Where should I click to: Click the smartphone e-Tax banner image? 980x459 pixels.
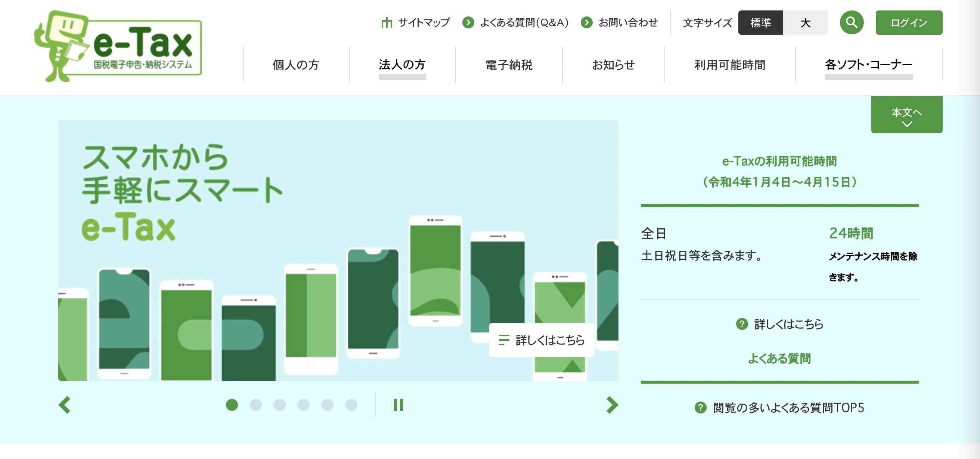tap(338, 250)
